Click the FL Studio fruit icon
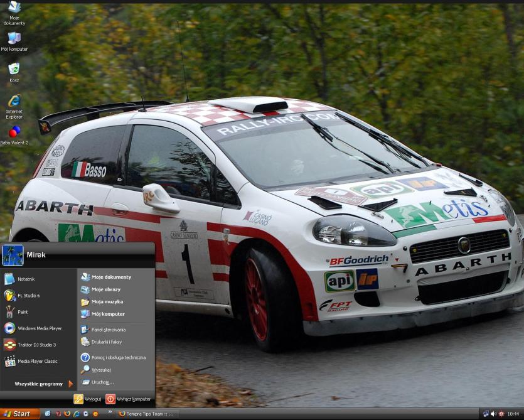 9,296
